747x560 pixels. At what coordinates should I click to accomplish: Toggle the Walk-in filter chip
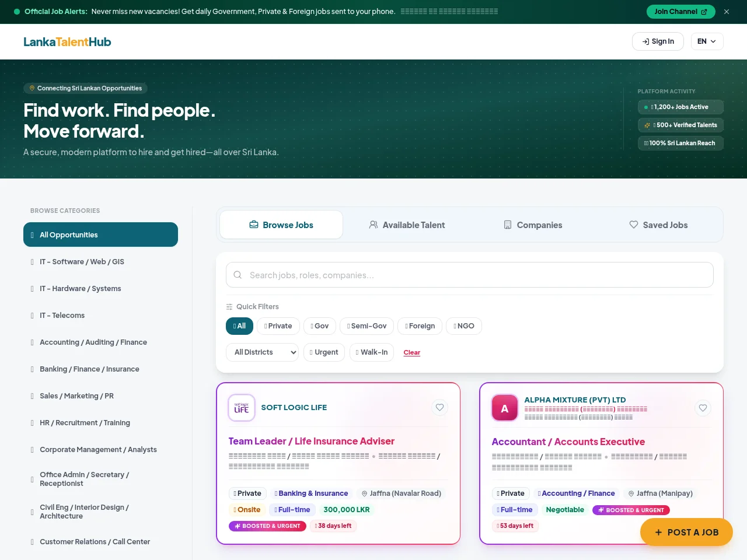point(372,352)
